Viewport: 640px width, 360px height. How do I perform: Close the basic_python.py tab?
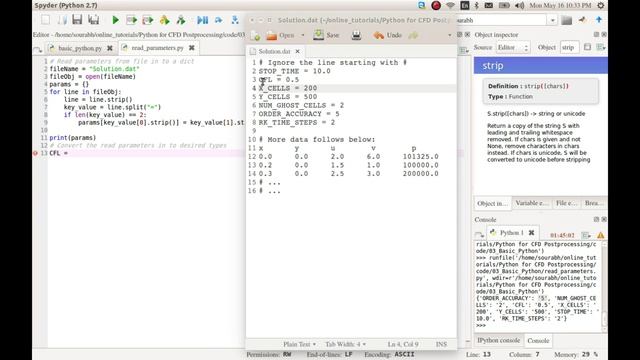110,48
